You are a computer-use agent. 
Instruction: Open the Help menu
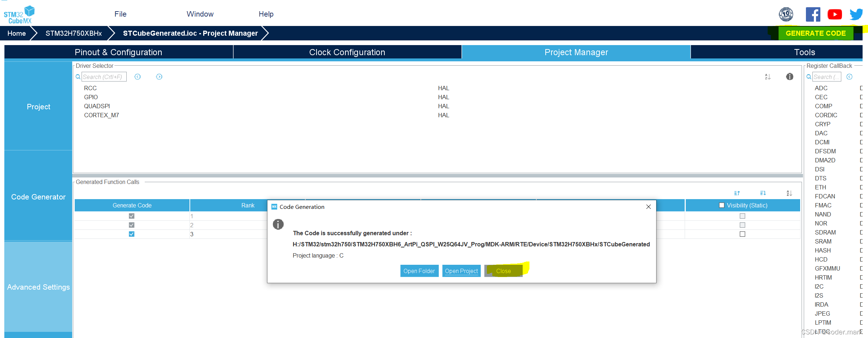[266, 14]
